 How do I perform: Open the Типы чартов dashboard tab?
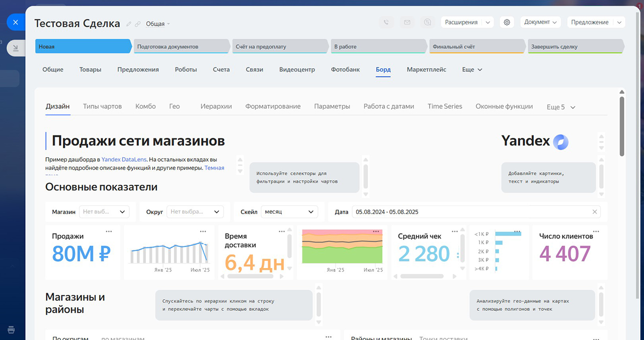102,106
